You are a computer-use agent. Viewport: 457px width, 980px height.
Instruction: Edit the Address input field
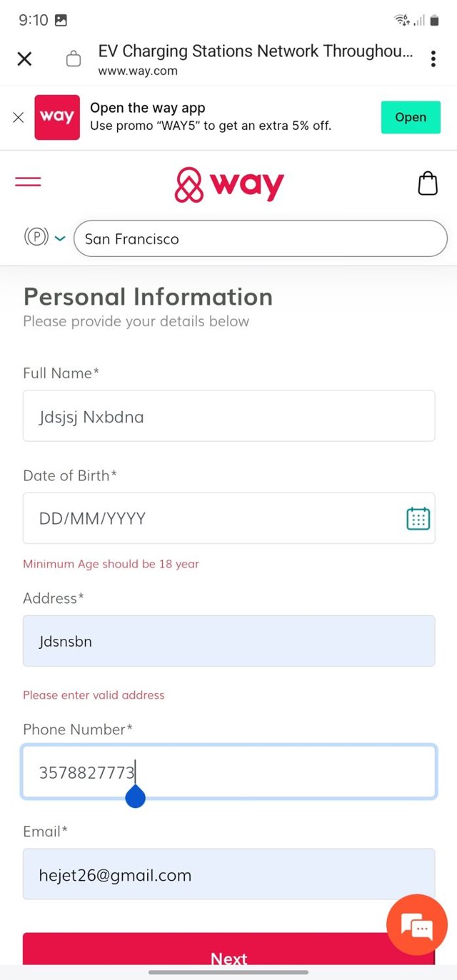click(228, 641)
